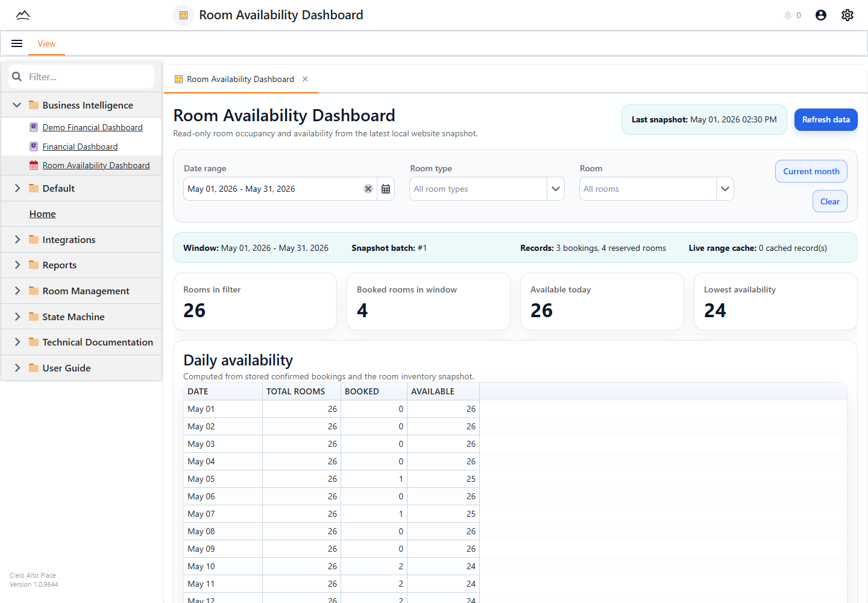Screen dimensions: 868x603
Task: Open the user account profile icon
Action: (x=821, y=15)
